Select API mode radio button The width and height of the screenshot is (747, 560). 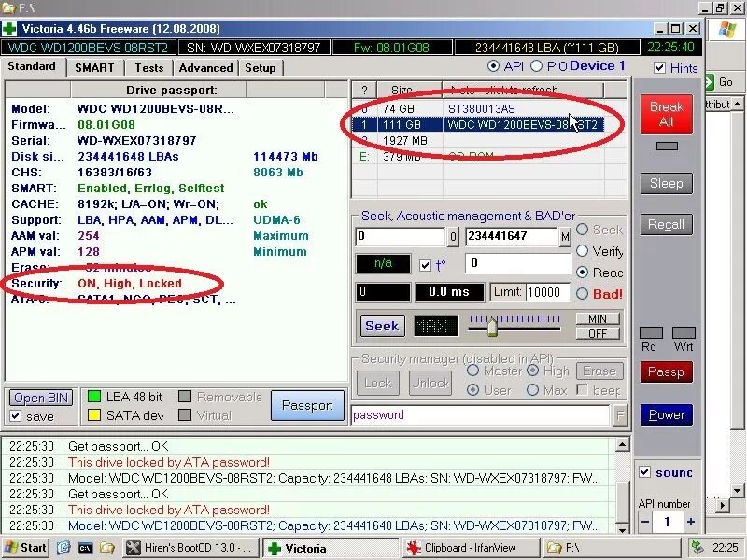(x=494, y=66)
